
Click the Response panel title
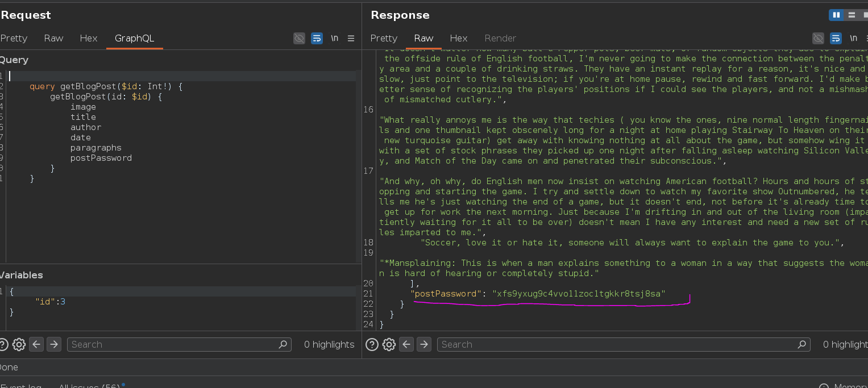click(x=400, y=15)
